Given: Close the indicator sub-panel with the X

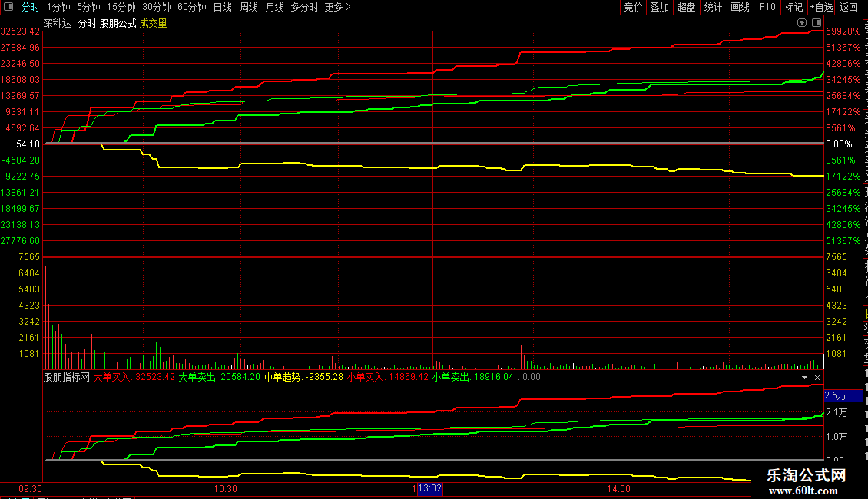Looking at the screenshot, I should 817,377.
